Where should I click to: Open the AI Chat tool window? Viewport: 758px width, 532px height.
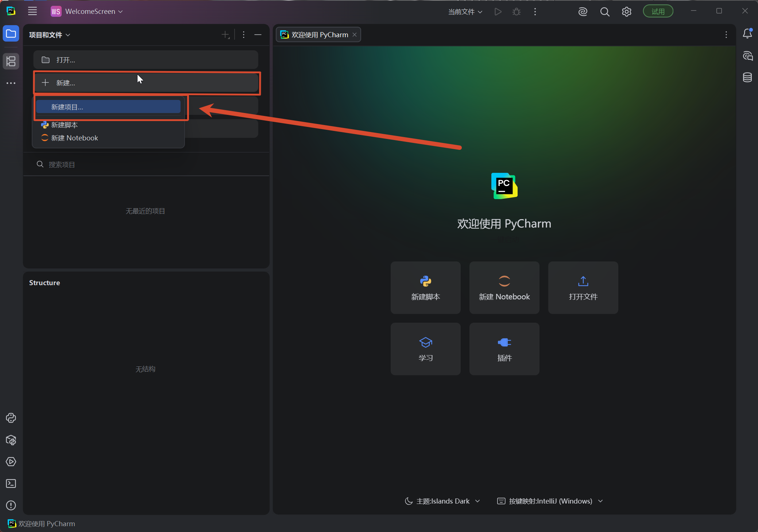point(747,56)
